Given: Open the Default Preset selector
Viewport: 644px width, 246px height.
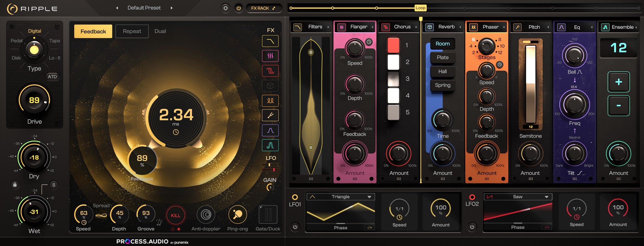Looking at the screenshot, I should tap(144, 8).
